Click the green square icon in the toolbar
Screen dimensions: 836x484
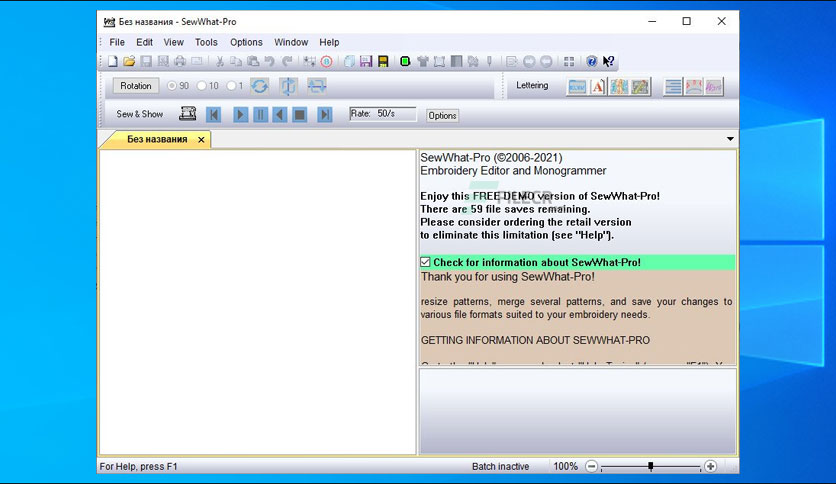(405, 61)
